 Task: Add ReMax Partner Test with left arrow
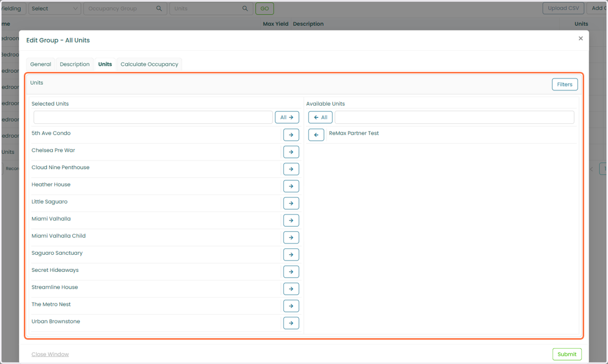316,135
